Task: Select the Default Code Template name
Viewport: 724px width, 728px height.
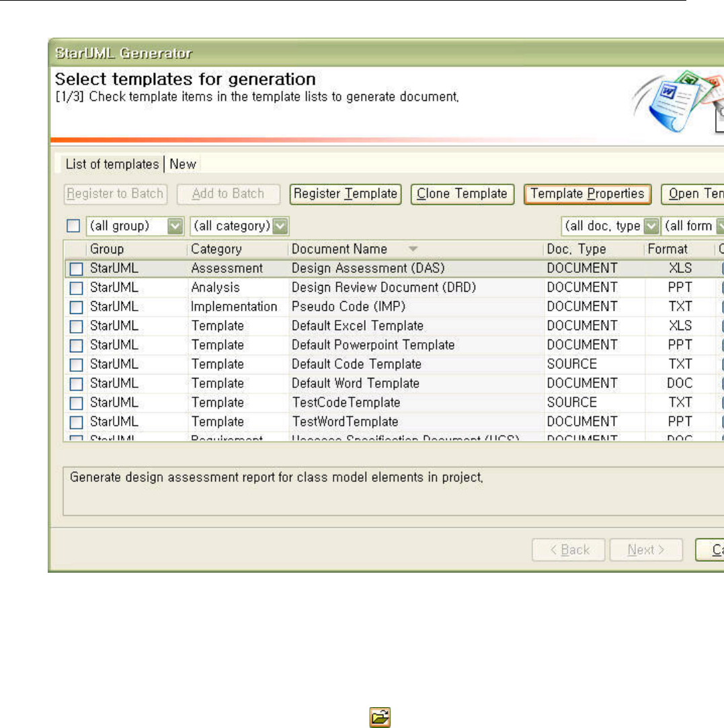Action: tap(356, 364)
